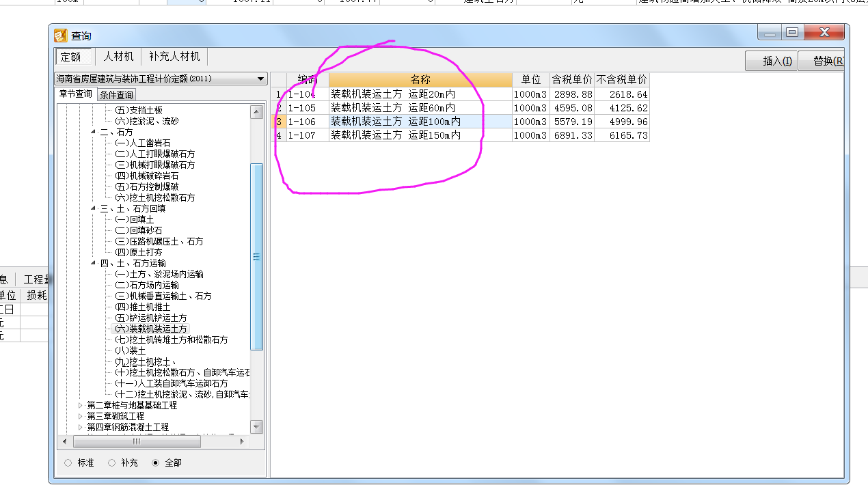Viewport: 868px width, 485px height.
Task: Open the 人材机 tab
Action: click(119, 57)
